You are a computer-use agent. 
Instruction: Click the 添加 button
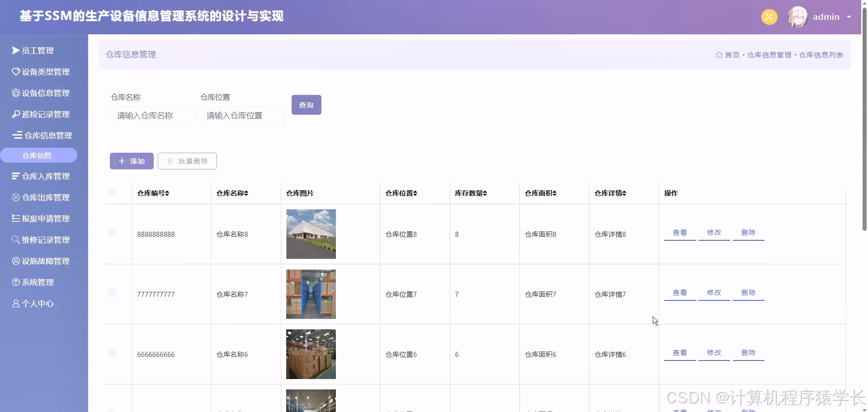pyautogui.click(x=132, y=161)
